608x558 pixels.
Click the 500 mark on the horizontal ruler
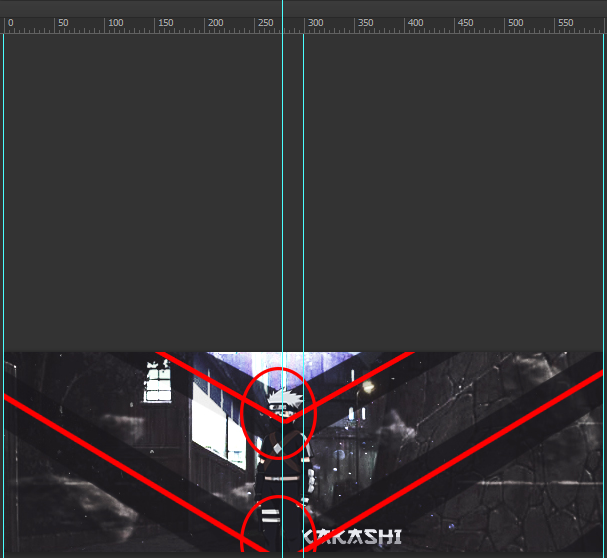point(514,23)
